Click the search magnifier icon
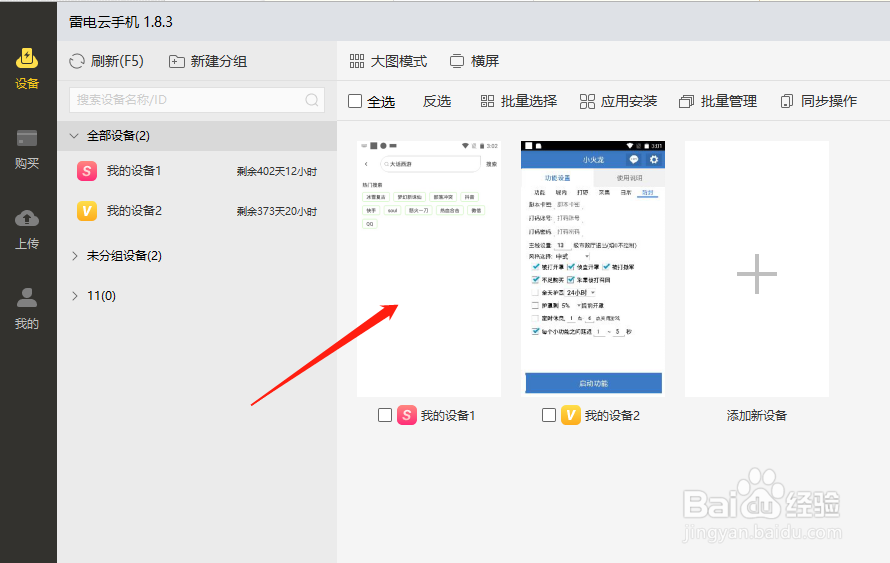This screenshot has height=563, width=890. [x=312, y=100]
